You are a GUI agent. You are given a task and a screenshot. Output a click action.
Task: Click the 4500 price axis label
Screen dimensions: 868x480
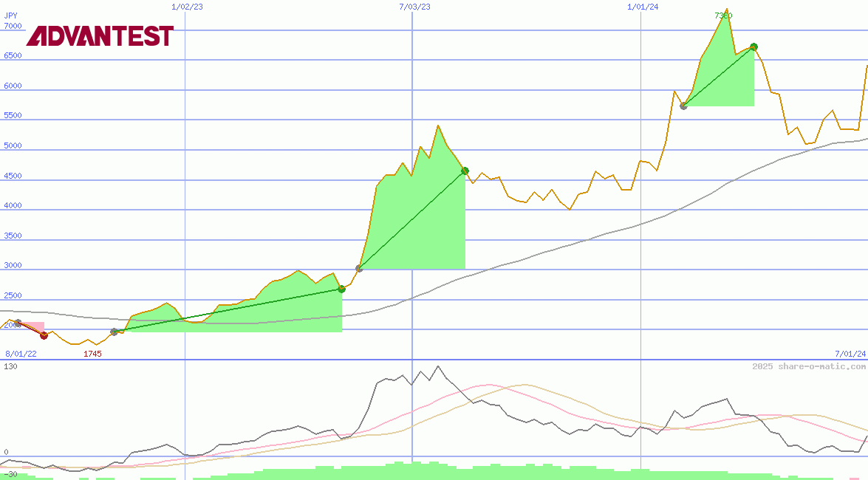[x=13, y=176]
